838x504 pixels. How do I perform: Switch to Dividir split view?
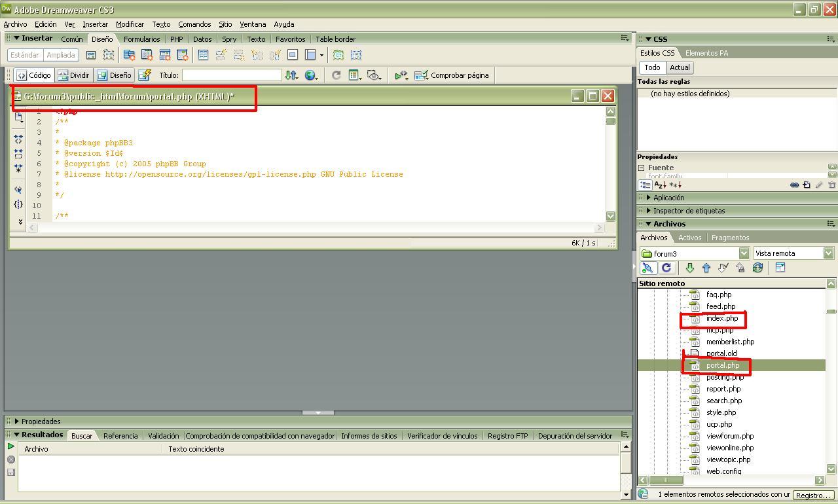coord(73,75)
